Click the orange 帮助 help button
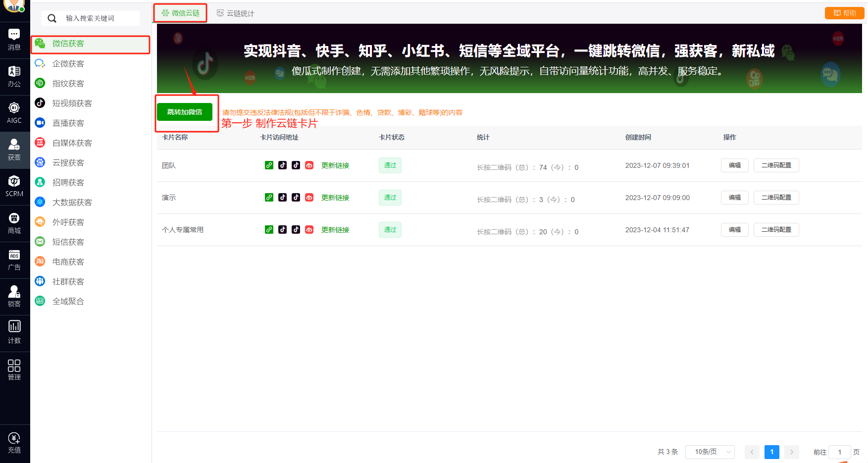 coord(845,13)
